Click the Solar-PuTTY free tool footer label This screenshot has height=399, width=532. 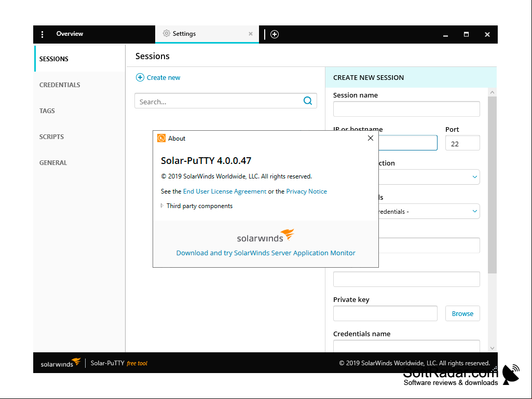tap(119, 363)
